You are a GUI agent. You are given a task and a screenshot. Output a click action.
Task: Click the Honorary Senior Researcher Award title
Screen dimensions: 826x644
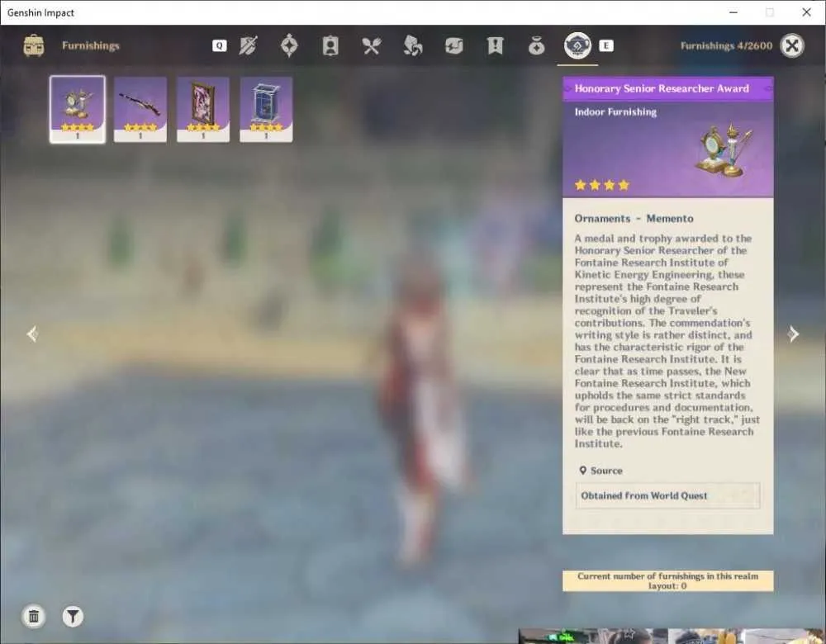click(662, 88)
